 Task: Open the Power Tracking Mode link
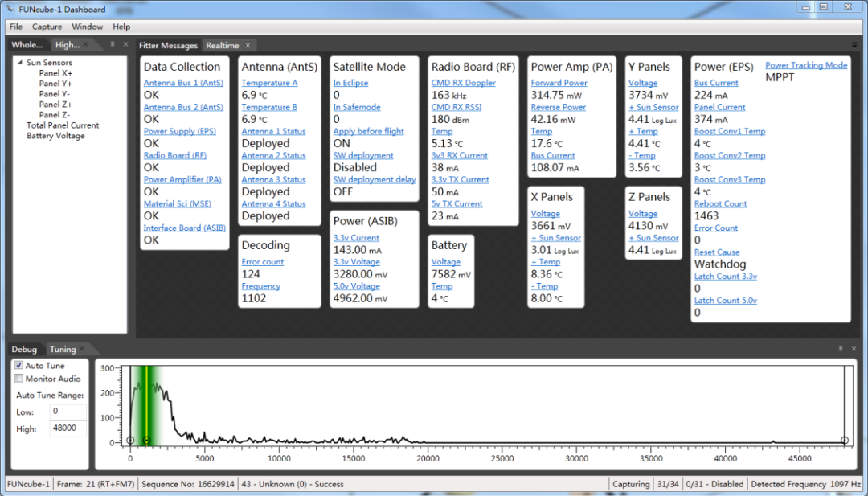[x=807, y=65]
